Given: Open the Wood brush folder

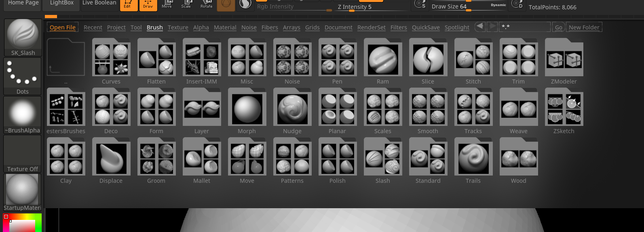Looking at the screenshot, I should coord(519,157).
